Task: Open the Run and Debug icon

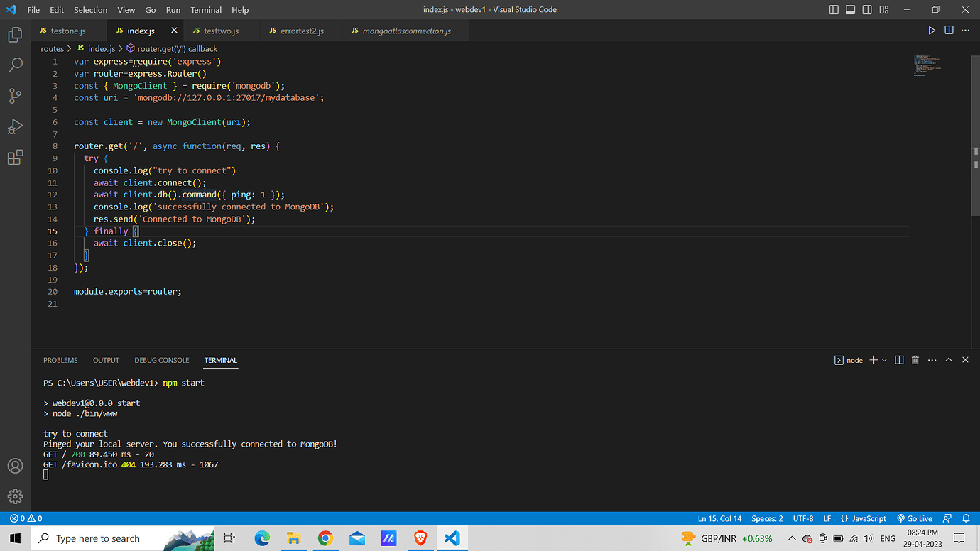Action: click(15, 126)
